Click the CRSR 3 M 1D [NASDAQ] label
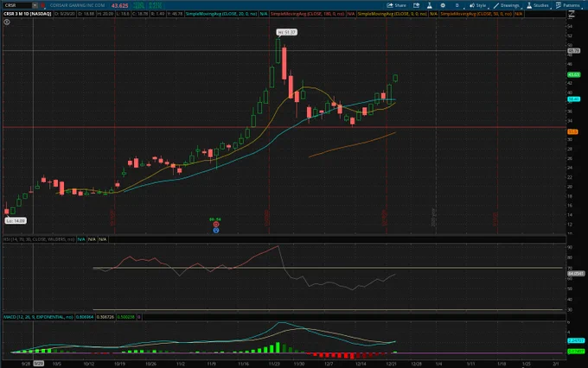Screen dimensions: 588x368 pos(28,14)
